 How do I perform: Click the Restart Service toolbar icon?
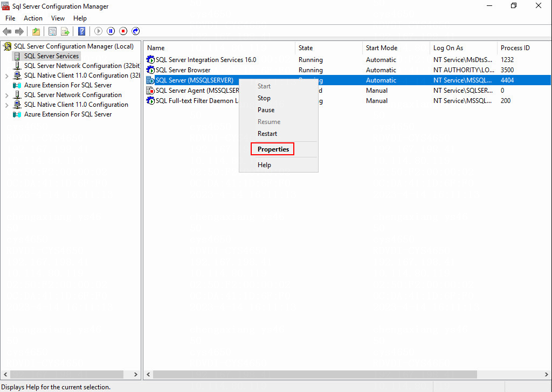pyautogui.click(x=135, y=31)
